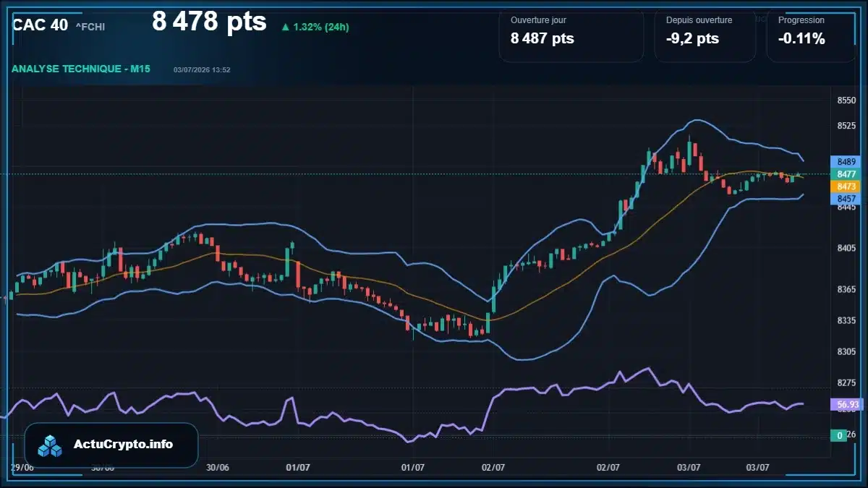Click the Progression label
This screenshot has height=488, width=868.
point(801,20)
